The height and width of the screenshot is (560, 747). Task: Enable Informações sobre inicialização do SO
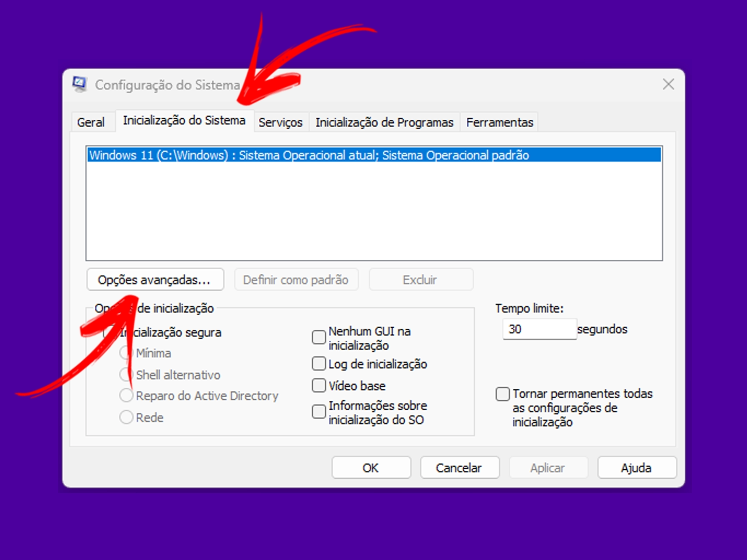point(319,412)
